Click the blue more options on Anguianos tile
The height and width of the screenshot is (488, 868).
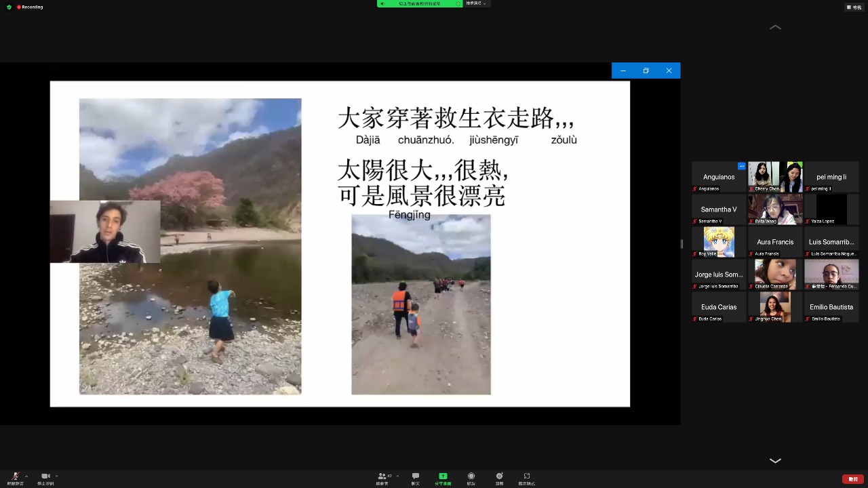click(741, 166)
